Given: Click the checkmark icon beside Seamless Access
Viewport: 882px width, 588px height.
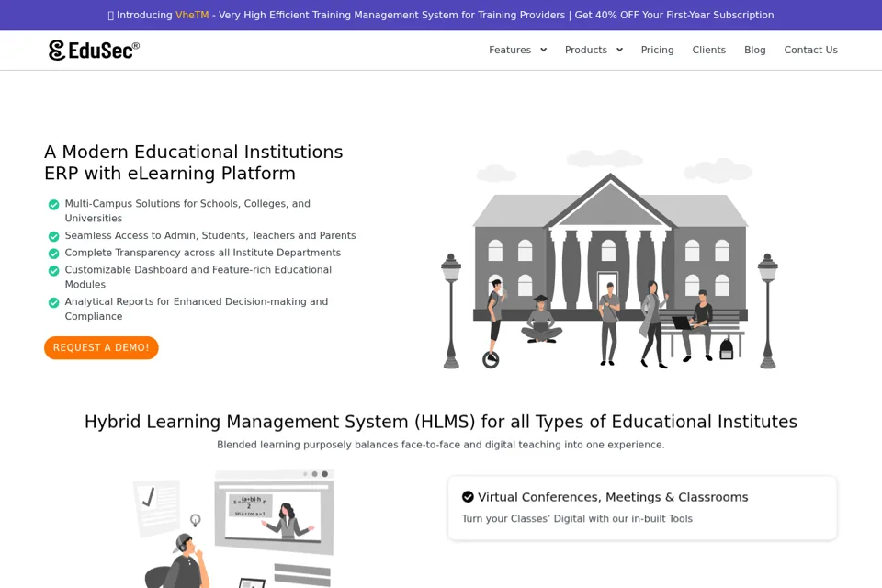Looking at the screenshot, I should coord(54,236).
